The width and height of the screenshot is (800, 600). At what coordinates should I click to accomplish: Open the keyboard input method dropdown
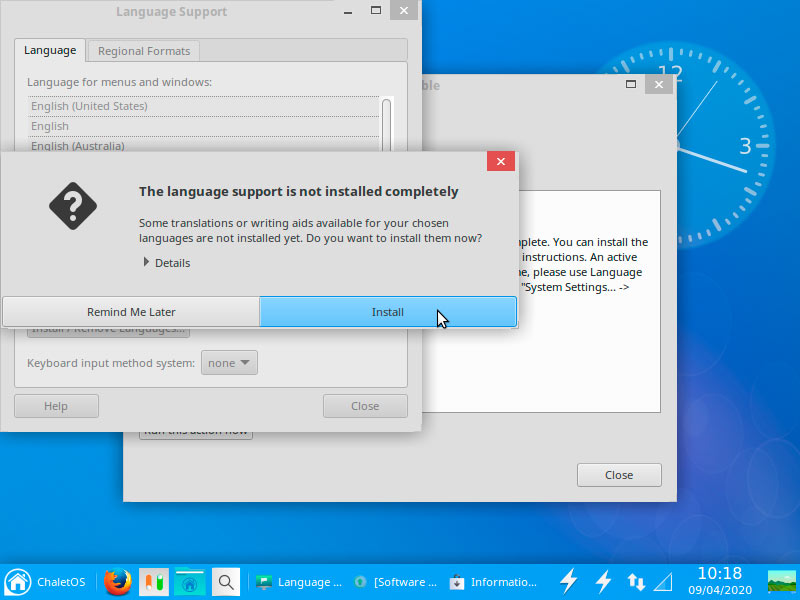coord(229,363)
